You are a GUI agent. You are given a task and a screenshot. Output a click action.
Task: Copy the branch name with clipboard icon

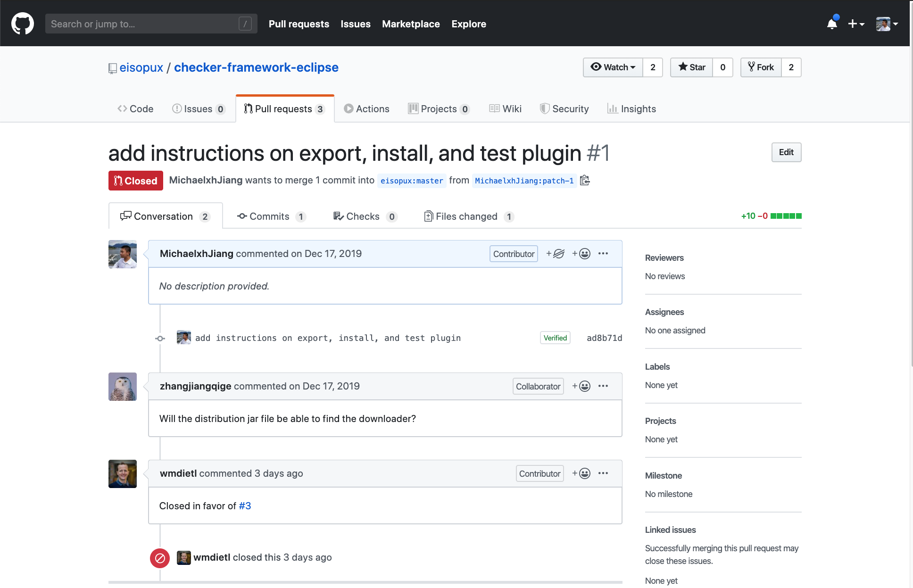tap(585, 181)
